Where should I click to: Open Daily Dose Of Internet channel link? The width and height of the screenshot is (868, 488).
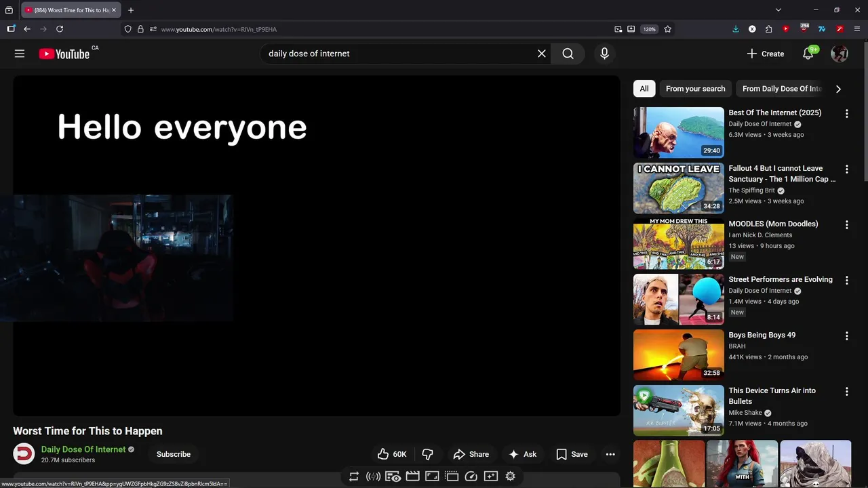83,449
